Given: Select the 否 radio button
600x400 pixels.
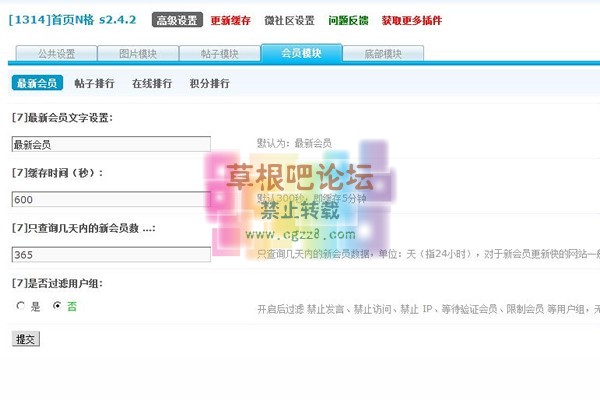Looking at the screenshot, I should (57, 306).
